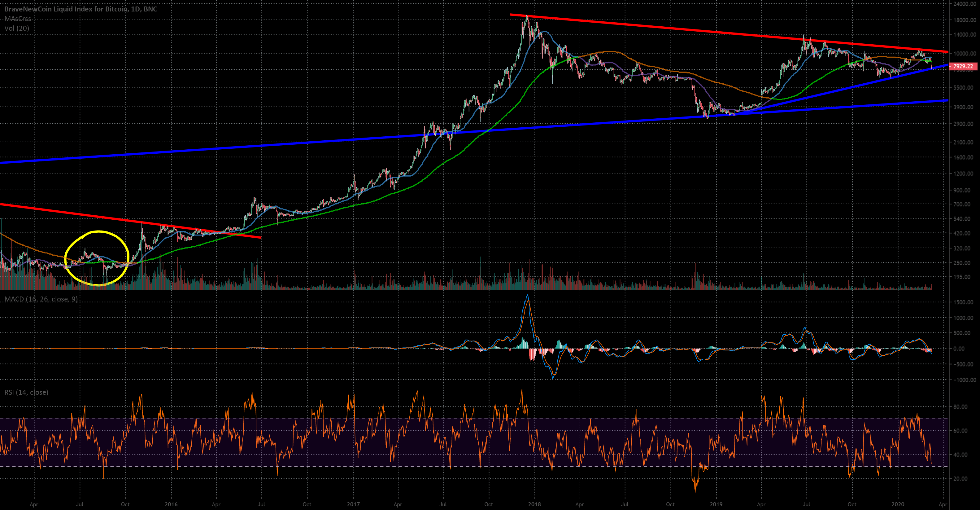The width and height of the screenshot is (980, 510).
Task: Select the MACD (16, 26, close, 9) label
Action: point(41,299)
